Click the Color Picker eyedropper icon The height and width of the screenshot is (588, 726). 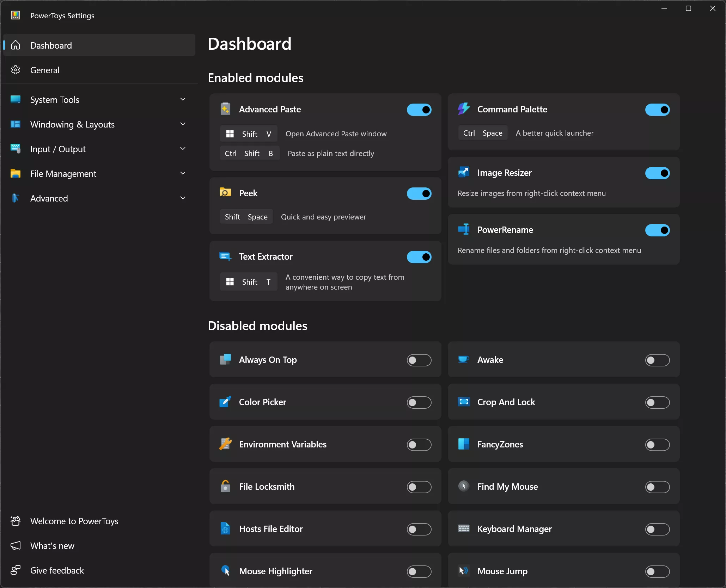(225, 402)
